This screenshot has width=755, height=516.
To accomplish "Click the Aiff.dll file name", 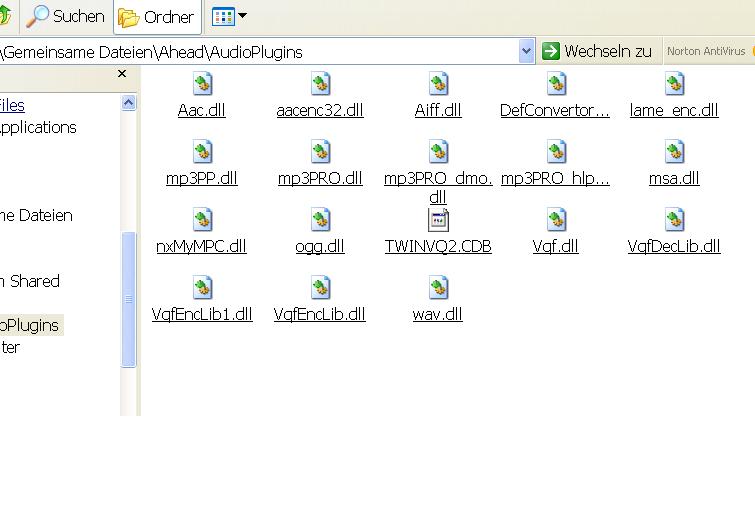I will tap(438, 111).
